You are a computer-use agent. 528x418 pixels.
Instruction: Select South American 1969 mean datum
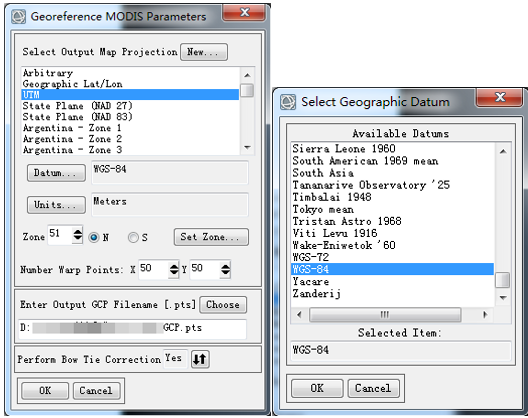coord(393,161)
